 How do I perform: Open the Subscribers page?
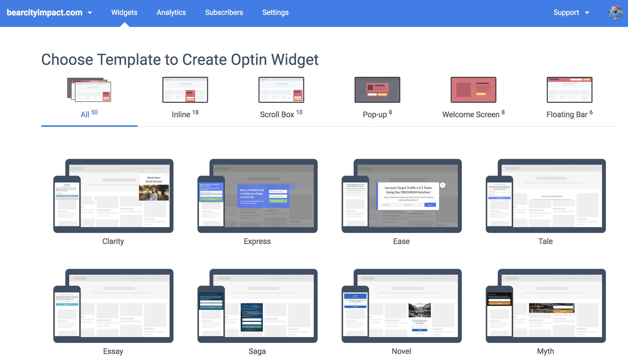click(224, 13)
